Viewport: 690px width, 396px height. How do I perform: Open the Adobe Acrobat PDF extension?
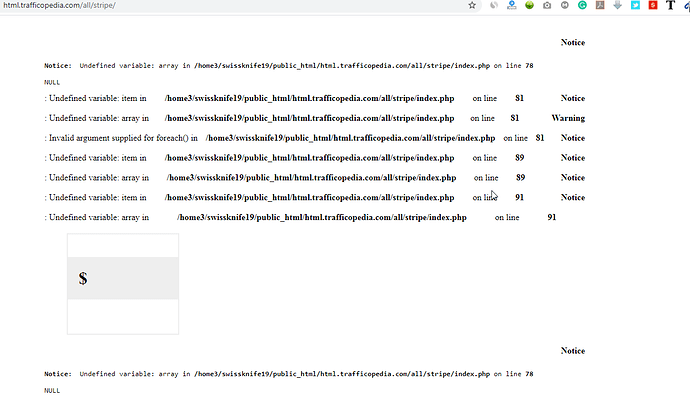click(x=600, y=5)
